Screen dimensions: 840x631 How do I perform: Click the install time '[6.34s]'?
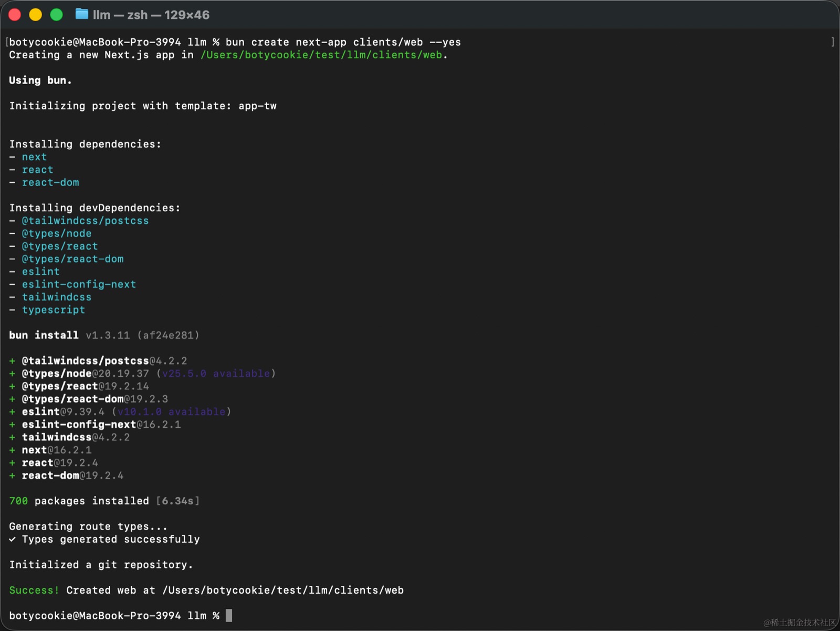177,501
